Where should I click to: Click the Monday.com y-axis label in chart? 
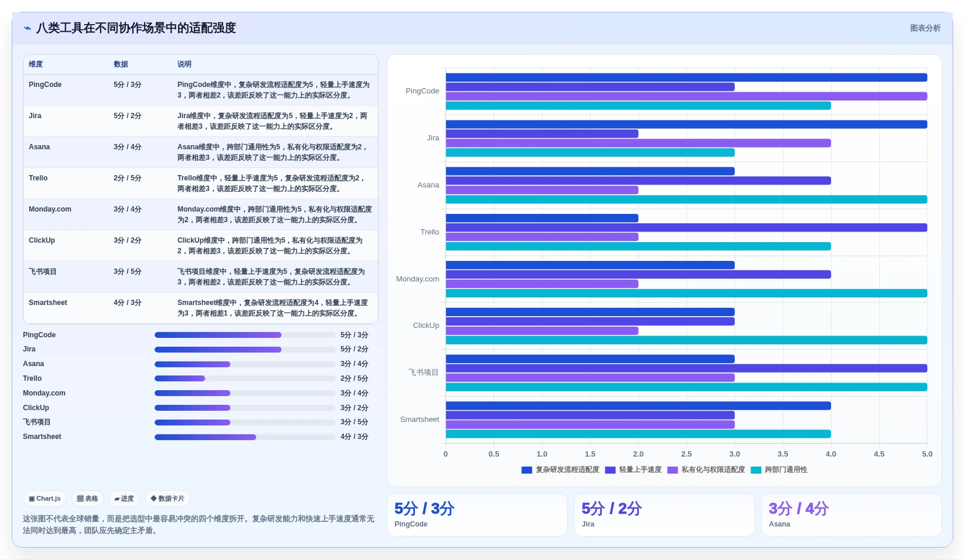(x=417, y=279)
